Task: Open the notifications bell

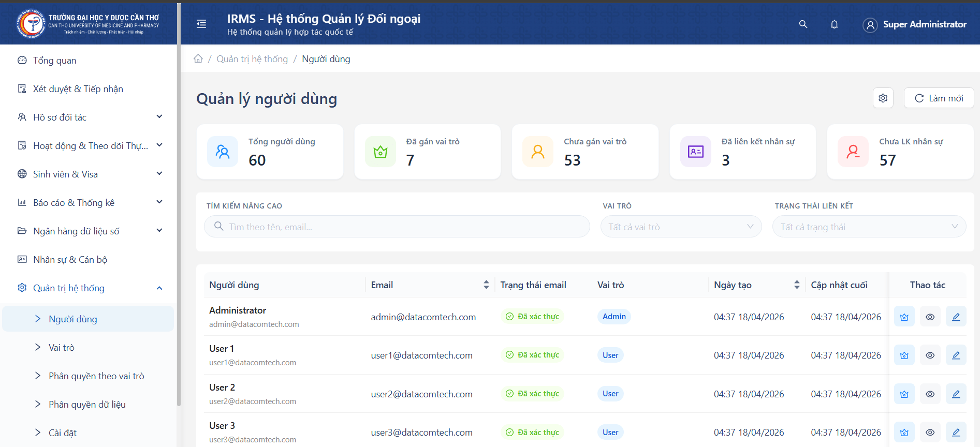Action: click(834, 24)
